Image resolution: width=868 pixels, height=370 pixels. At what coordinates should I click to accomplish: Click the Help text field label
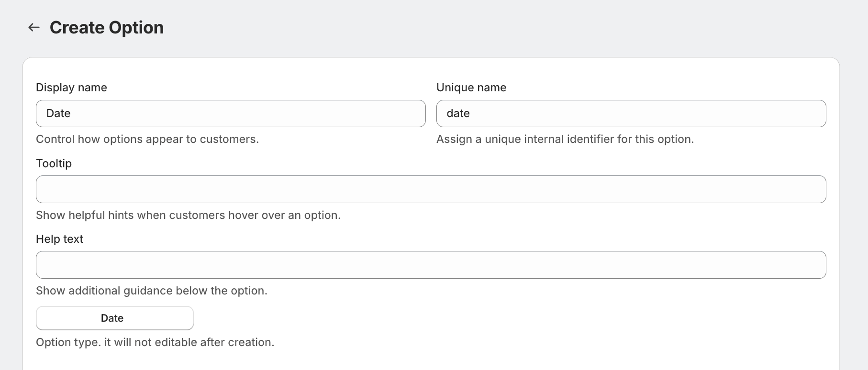click(x=59, y=239)
